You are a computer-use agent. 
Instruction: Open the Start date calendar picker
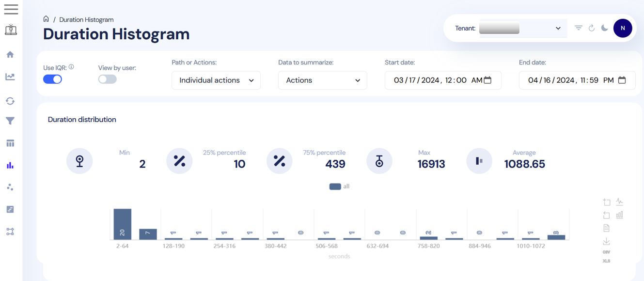click(x=488, y=80)
